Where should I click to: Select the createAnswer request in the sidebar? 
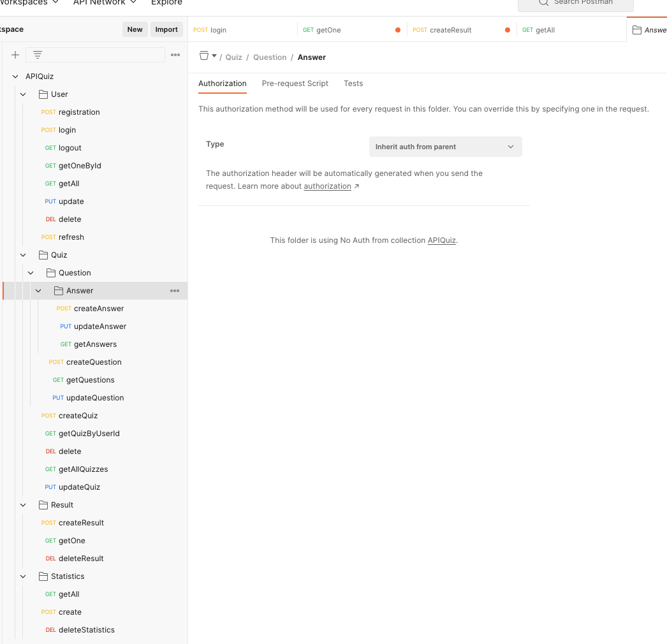(99, 308)
